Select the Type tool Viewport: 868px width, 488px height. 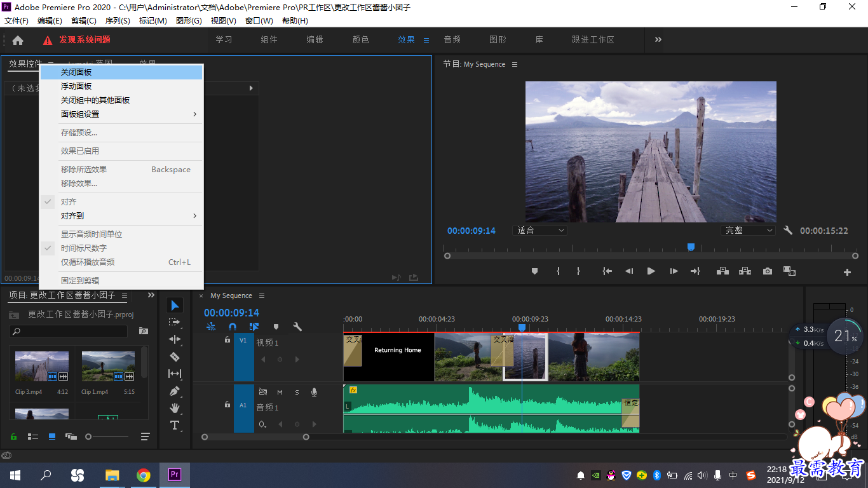pos(175,425)
